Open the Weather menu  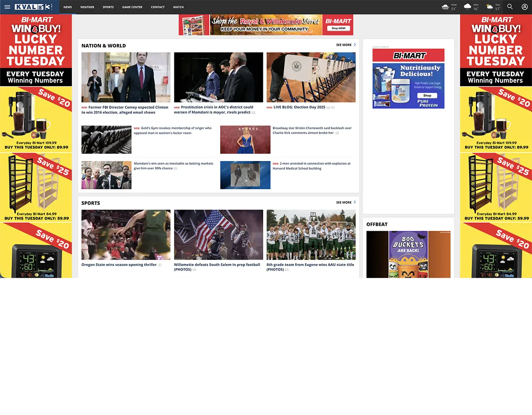(87, 7)
